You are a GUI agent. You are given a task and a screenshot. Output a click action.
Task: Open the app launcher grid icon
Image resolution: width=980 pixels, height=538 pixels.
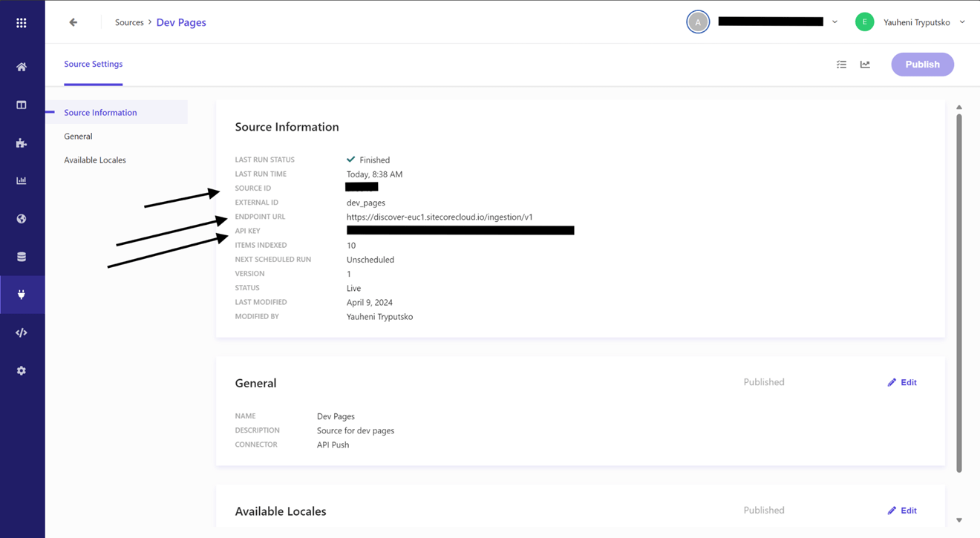22,23
